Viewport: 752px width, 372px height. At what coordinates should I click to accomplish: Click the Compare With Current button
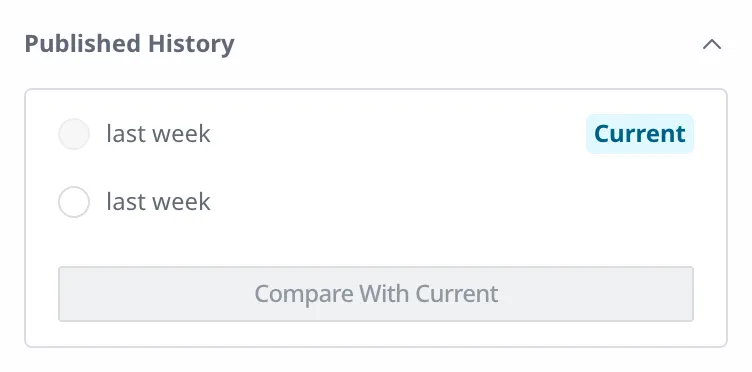(376, 293)
